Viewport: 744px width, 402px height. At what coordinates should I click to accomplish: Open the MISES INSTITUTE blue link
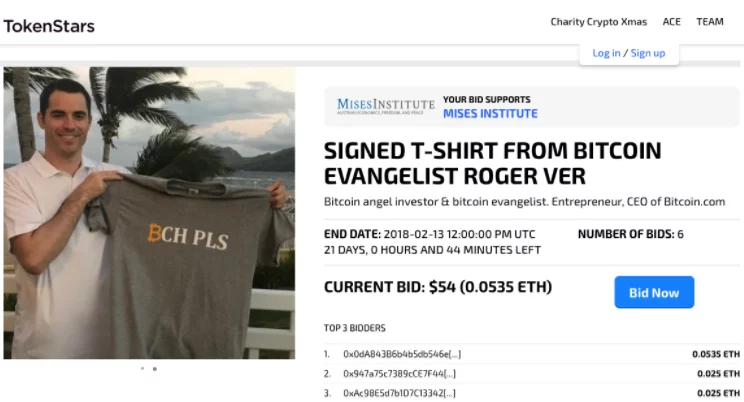point(490,114)
